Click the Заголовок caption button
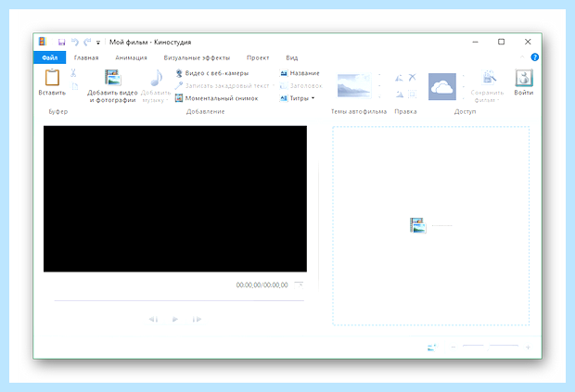 [x=300, y=86]
